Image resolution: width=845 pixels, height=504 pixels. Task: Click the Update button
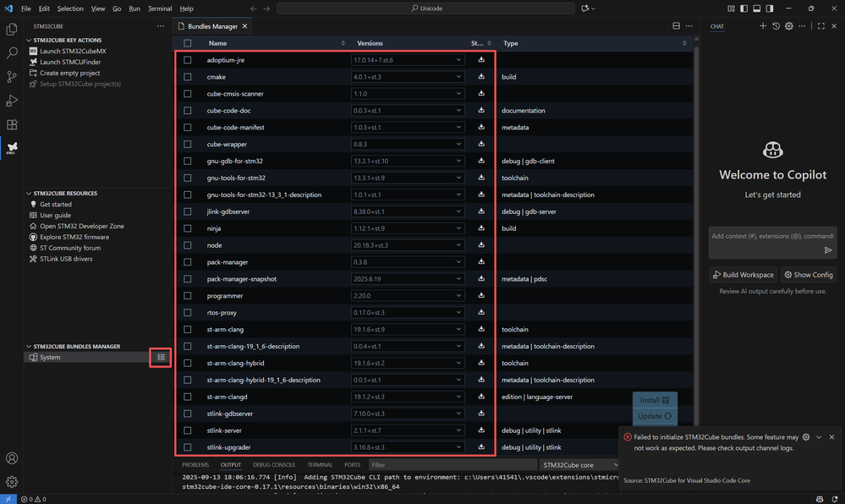point(655,416)
